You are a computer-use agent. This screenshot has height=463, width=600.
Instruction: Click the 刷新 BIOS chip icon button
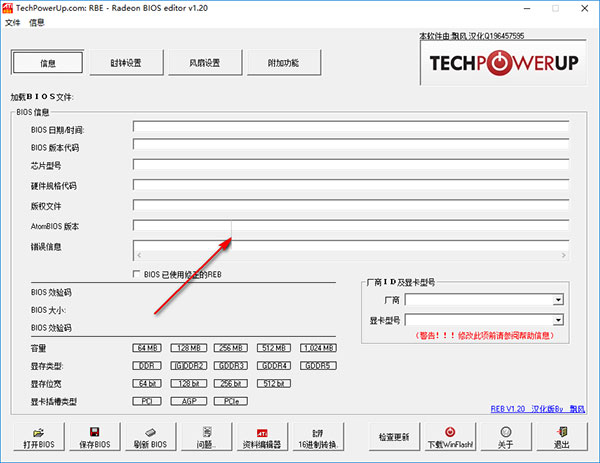click(x=150, y=437)
